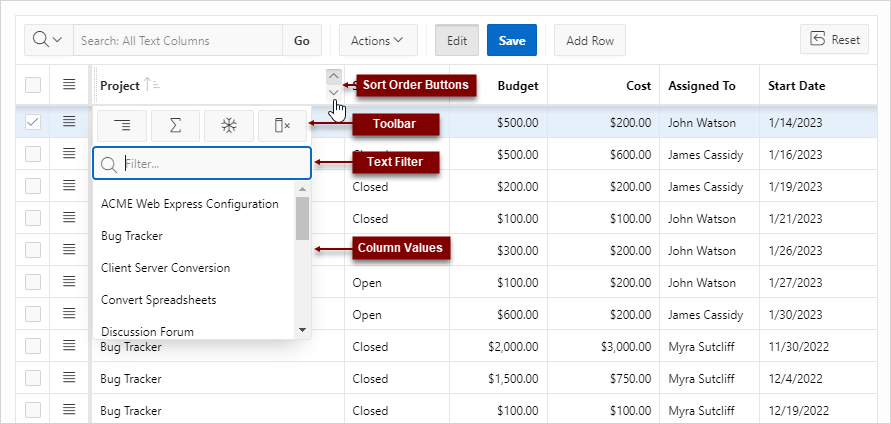This screenshot has height=424, width=891.
Task: Freeze the column with snowflake icon
Action: click(229, 125)
